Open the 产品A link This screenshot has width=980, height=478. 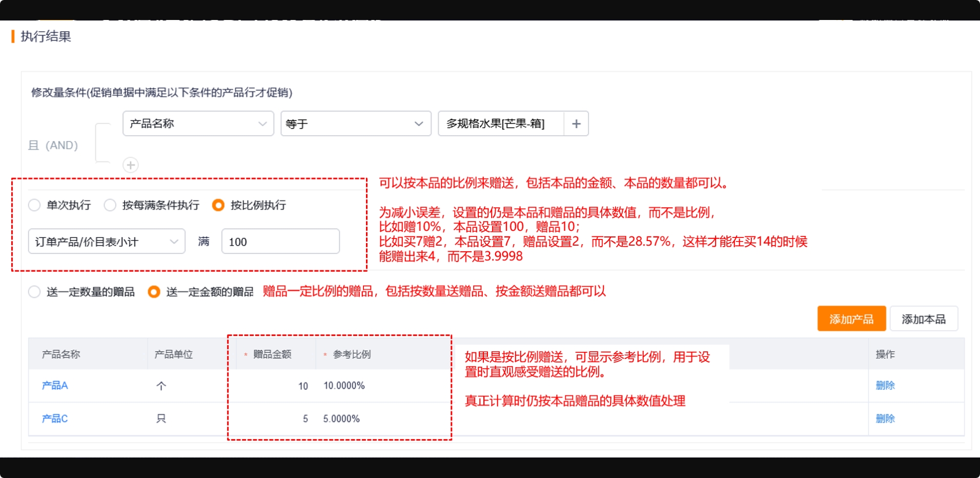(55, 386)
